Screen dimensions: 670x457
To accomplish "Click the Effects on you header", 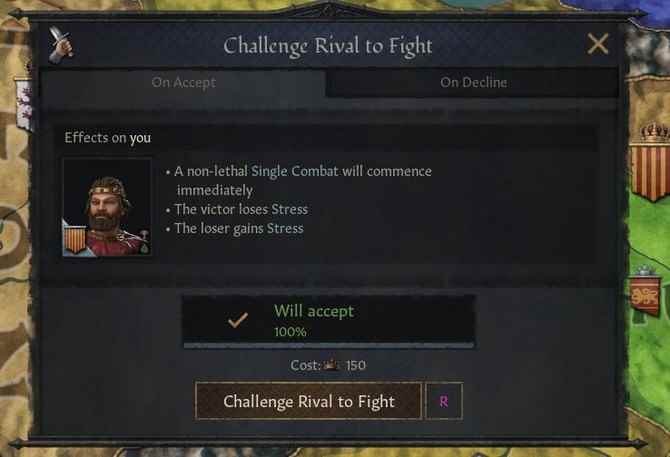I will coord(107,138).
